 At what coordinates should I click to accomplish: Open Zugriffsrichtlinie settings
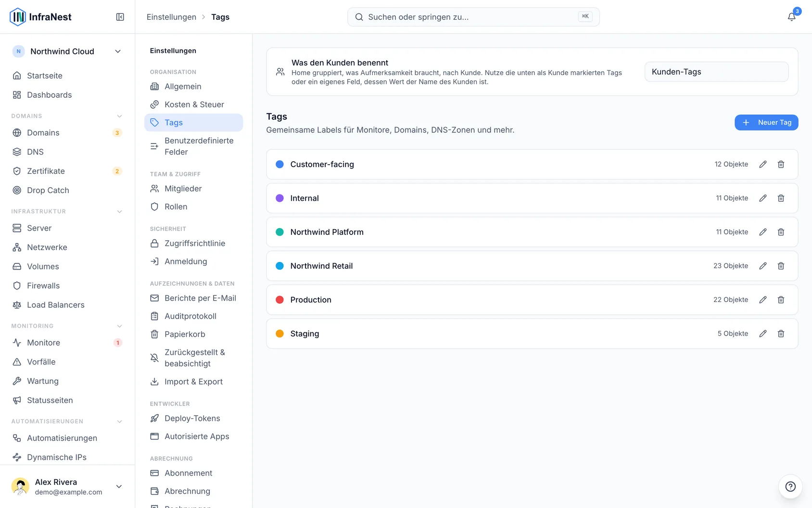click(x=193, y=244)
